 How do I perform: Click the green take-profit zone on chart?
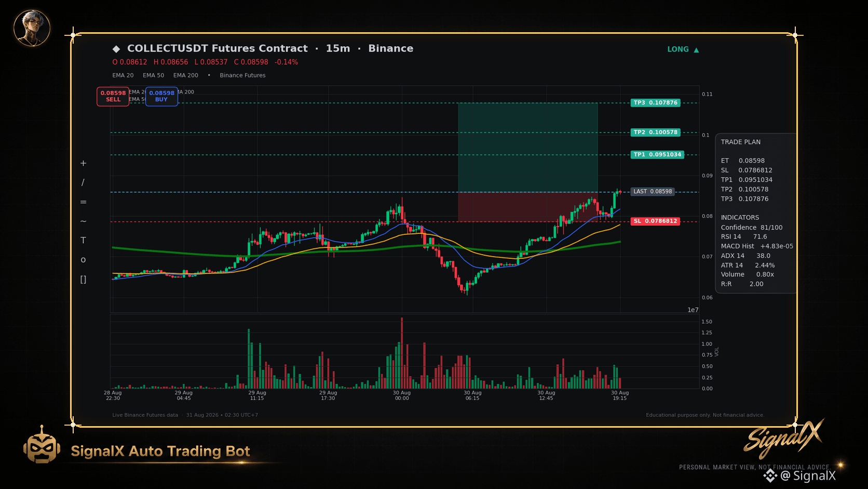point(528,148)
